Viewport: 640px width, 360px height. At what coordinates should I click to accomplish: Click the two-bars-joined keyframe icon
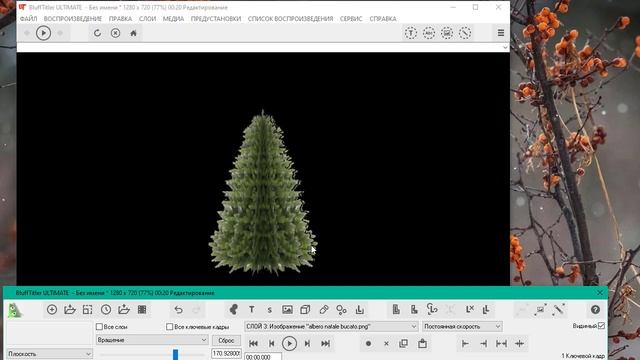click(501, 344)
